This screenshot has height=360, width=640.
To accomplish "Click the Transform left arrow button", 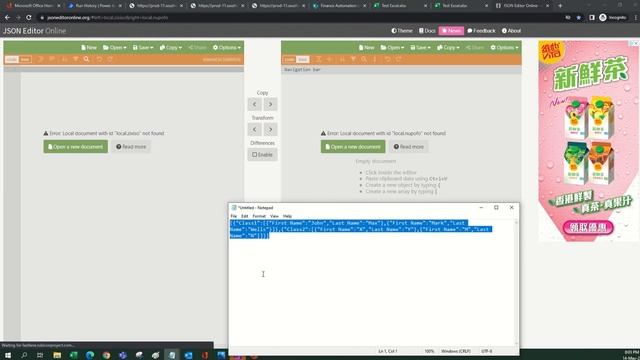I will coord(254,130).
